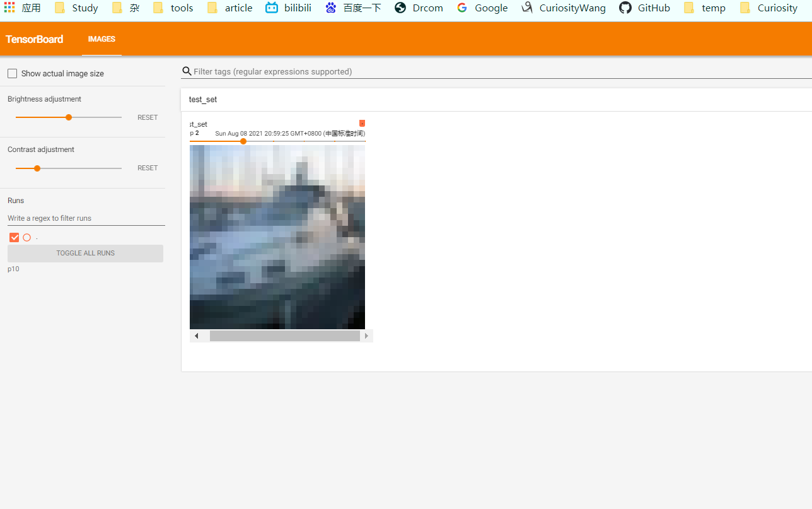Reset the brightness adjustment
The image size is (812, 509).
click(x=147, y=117)
